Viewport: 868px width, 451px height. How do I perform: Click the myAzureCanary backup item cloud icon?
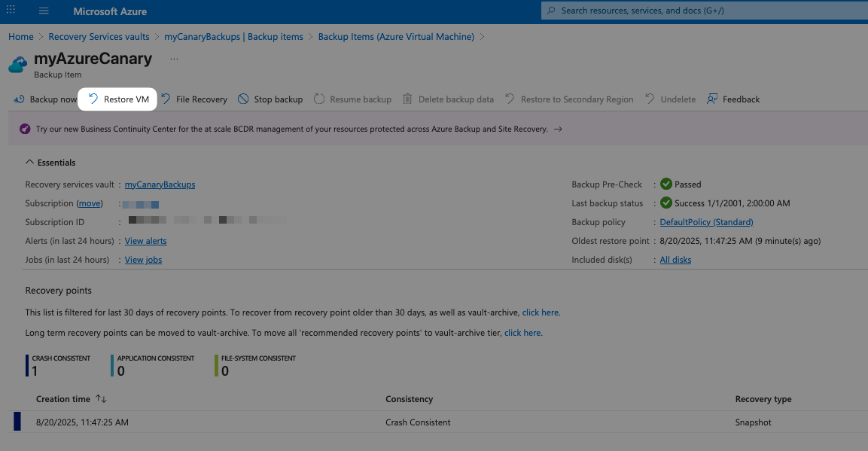18,65
